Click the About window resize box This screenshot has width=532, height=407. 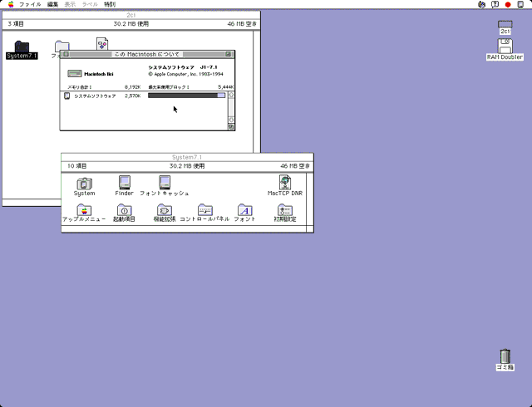[231, 127]
